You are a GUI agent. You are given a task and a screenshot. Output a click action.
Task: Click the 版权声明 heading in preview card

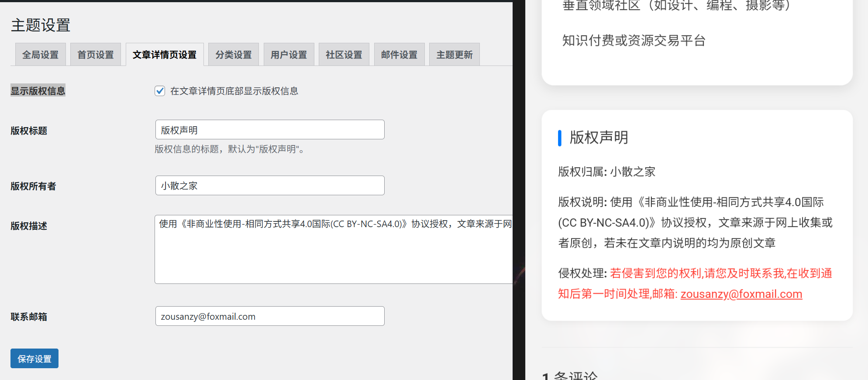pyautogui.click(x=599, y=138)
